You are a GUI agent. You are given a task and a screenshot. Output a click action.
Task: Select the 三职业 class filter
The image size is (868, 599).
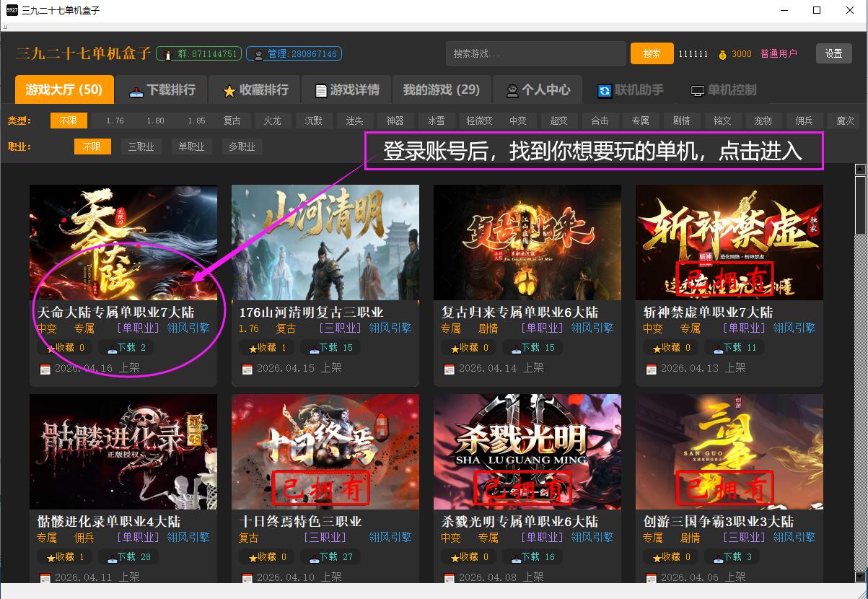tap(141, 147)
